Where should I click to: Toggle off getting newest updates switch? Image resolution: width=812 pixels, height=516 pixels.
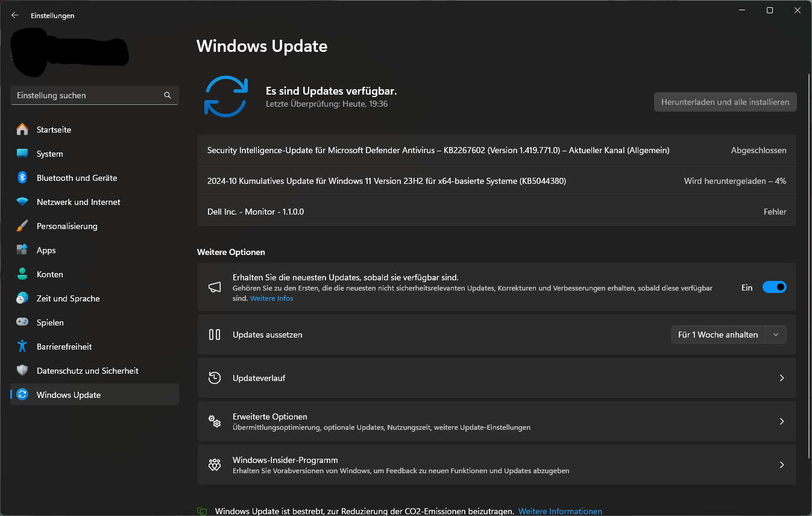pyautogui.click(x=775, y=288)
